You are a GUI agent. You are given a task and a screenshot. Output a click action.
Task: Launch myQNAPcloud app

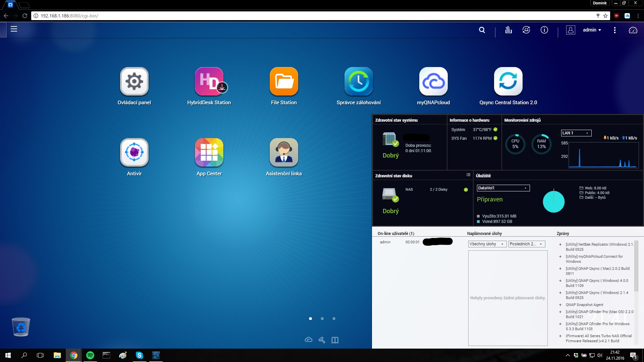coord(433,81)
